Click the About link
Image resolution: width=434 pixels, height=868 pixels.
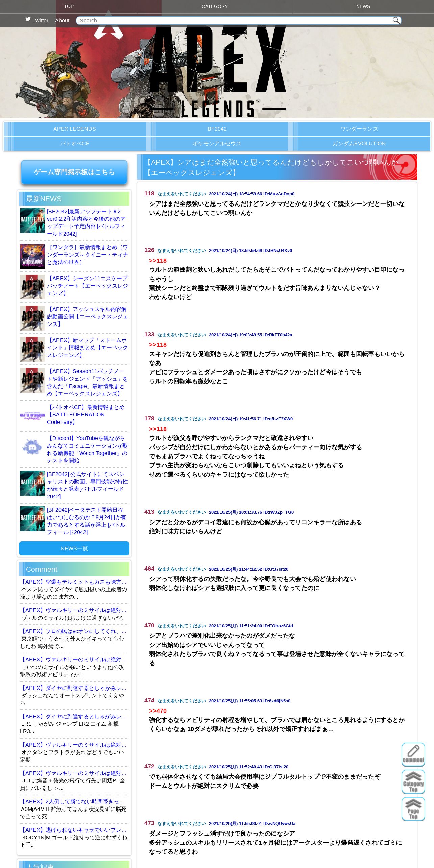(x=62, y=20)
